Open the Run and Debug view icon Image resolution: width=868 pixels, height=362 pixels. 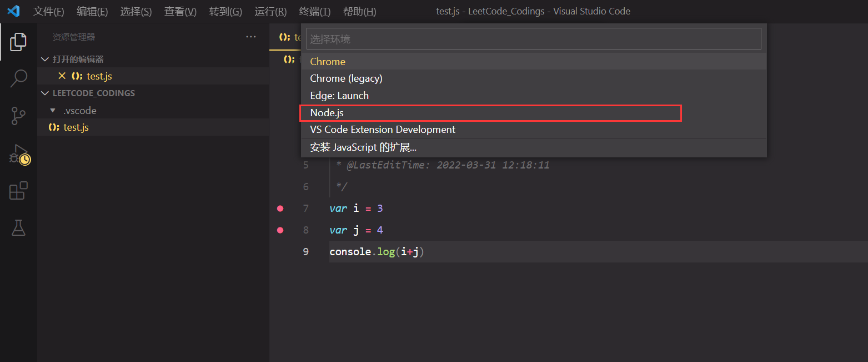(x=19, y=155)
